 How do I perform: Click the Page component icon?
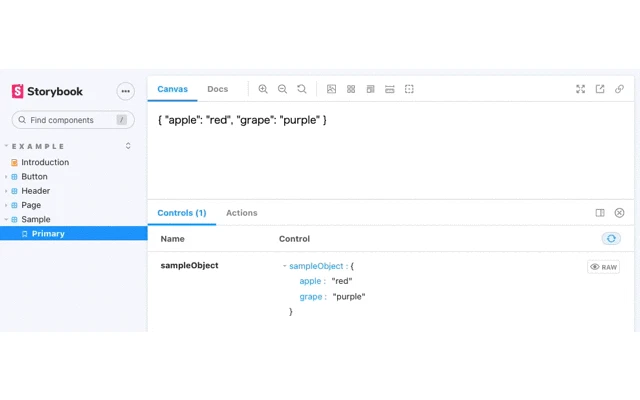tap(14, 205)
